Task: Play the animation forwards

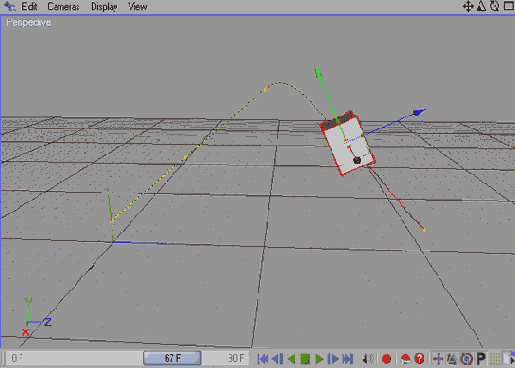Action: [x=319, y=359]
